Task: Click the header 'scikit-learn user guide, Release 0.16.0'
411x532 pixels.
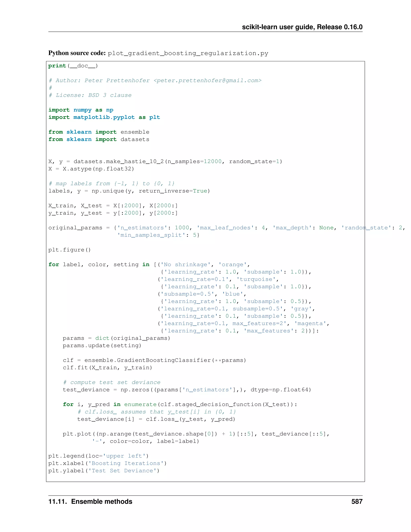Action: pyautogui.click(x=302, y=27)
